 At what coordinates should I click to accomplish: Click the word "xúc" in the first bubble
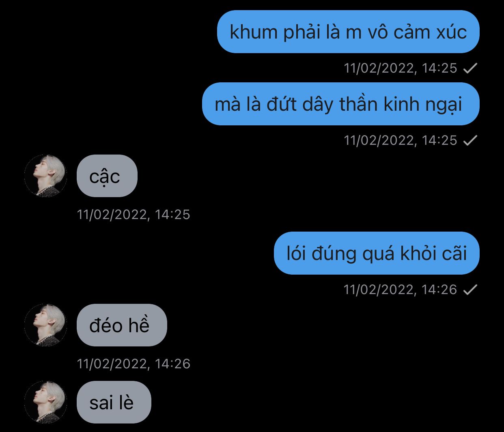452,32
